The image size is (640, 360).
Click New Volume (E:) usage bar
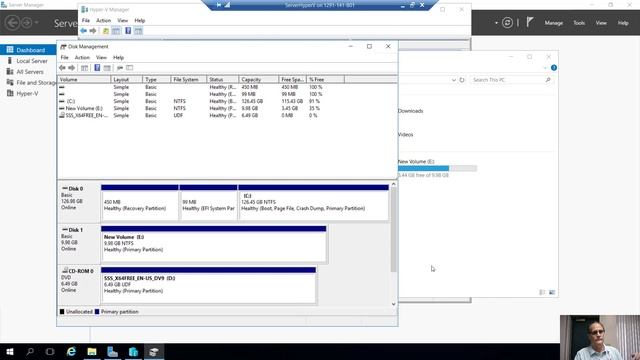[x=437, y=168]
